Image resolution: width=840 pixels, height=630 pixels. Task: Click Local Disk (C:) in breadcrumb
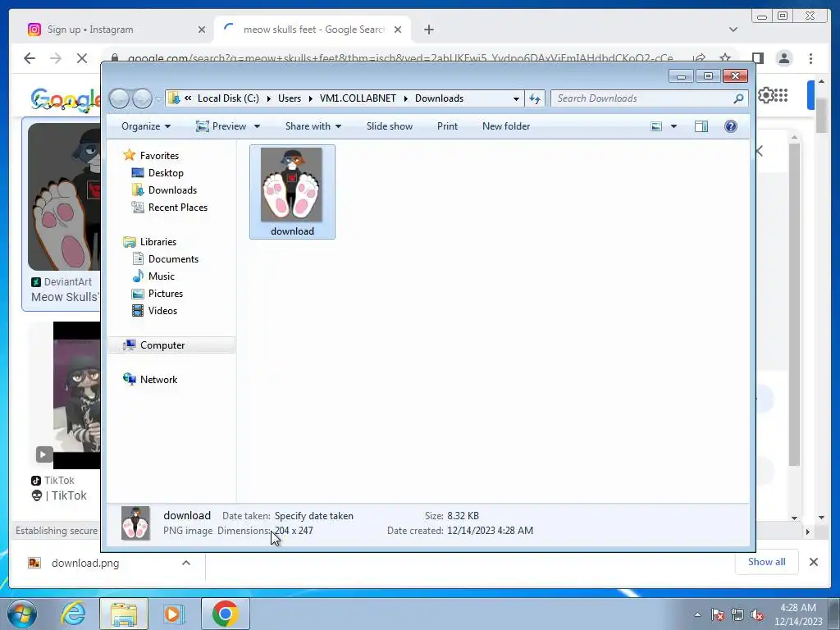[x=228, y=98]
